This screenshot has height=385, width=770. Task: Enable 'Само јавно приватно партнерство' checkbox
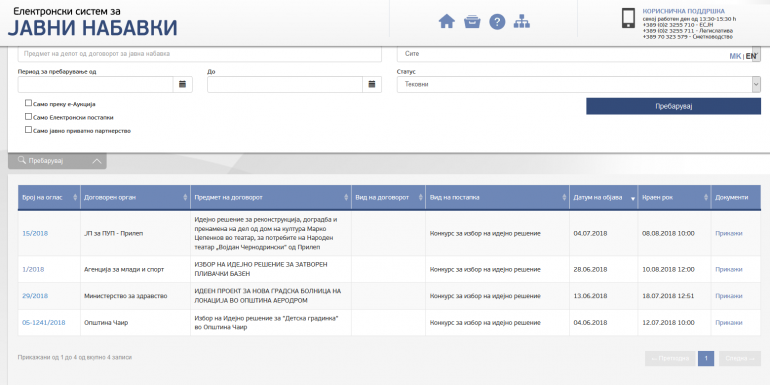(x=28, y=130)
